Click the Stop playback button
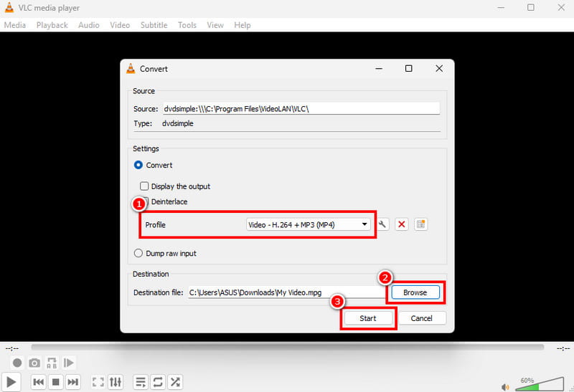 (x=56, y=382)
